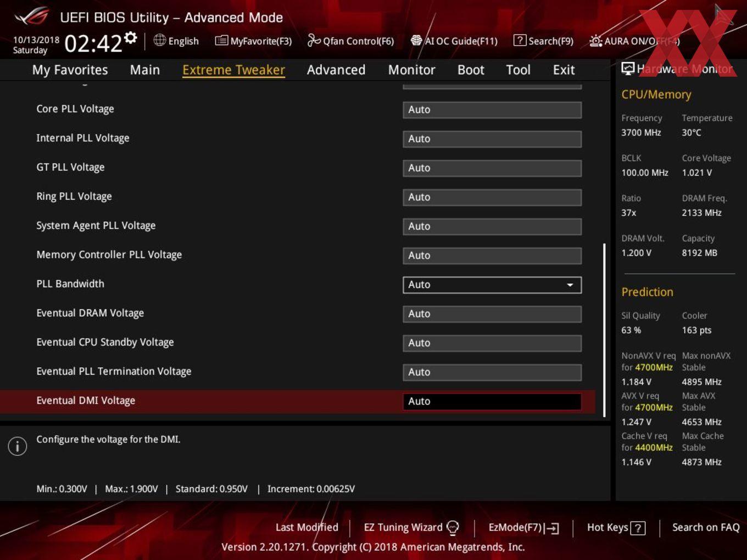Click Internal PLL Voltage value field
Viewport: 747px width, 560px height.
(492, 138)
